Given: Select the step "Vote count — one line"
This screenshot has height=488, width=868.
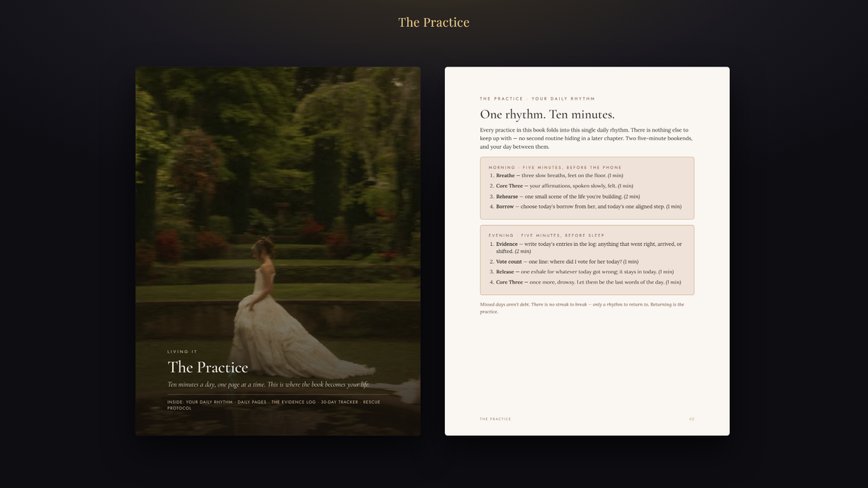Looking at the screenshot, I should click(563, 262).
